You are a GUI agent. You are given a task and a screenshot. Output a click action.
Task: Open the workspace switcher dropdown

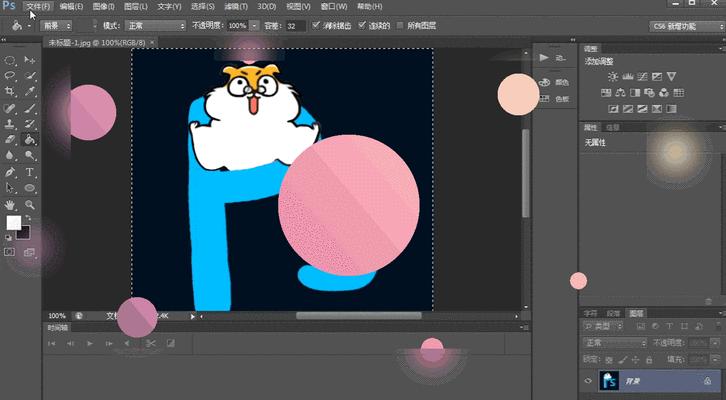687,26
